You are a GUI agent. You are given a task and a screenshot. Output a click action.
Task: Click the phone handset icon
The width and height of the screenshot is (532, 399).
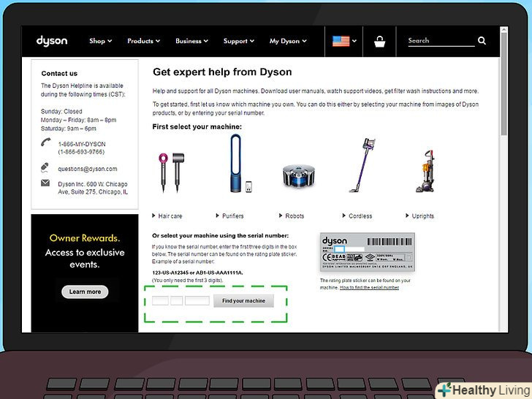[45, 142]
